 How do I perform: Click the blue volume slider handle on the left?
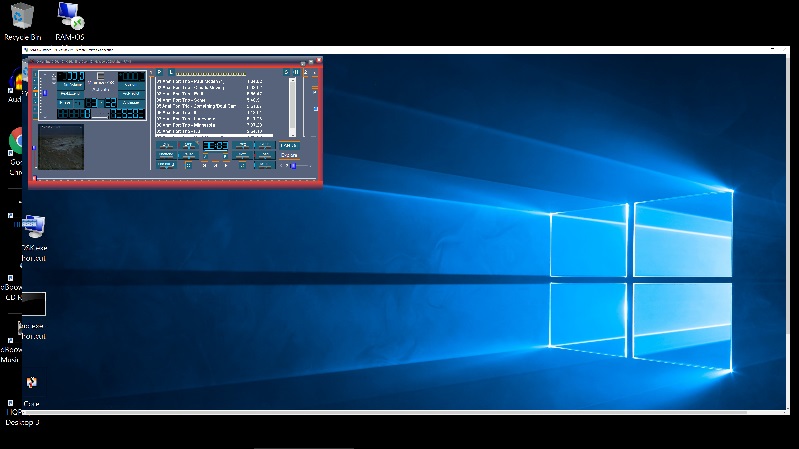pyautogui.click(x=45, y=93)
